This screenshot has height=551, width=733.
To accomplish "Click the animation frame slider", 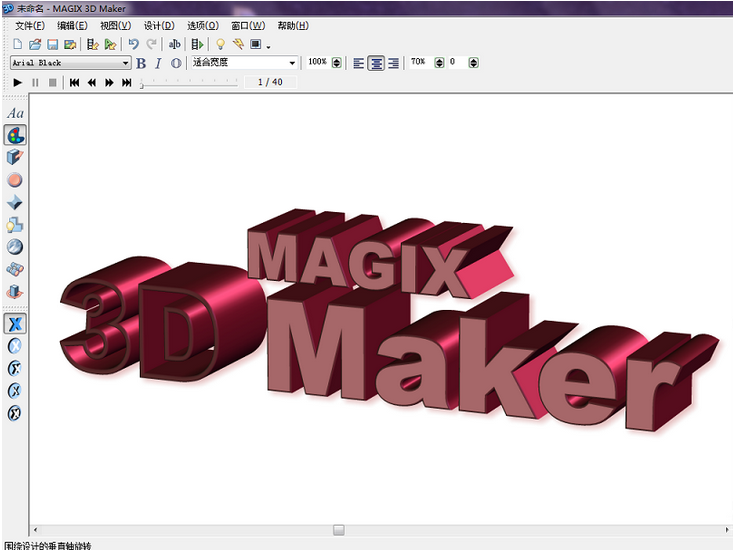I will click(142, 85).
